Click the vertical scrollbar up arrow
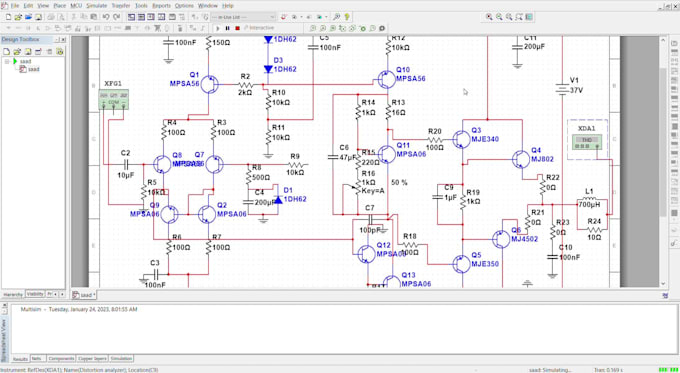The height and width of the screenshot is (373, 680). point(663,39)
